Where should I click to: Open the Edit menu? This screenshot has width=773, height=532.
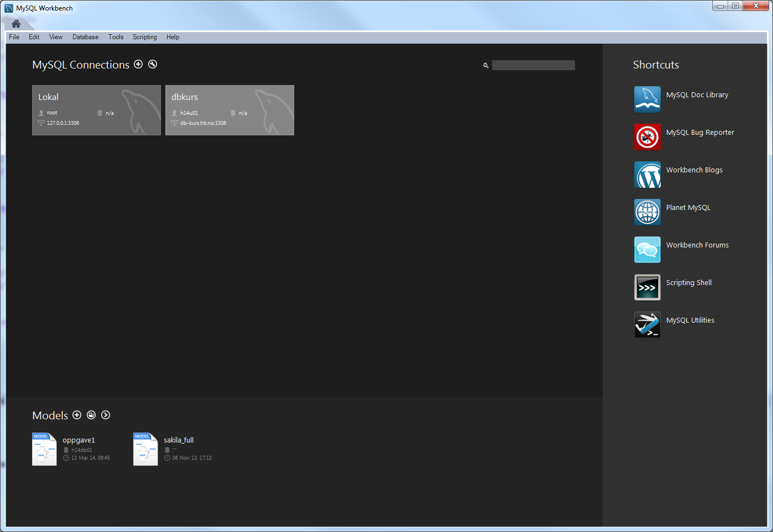pos(34,37)
